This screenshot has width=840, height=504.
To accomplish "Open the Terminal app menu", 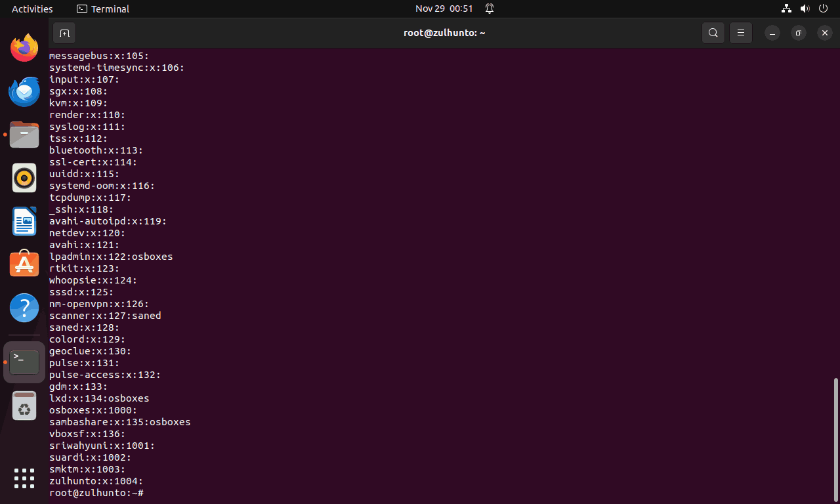I will click(103, 9).
